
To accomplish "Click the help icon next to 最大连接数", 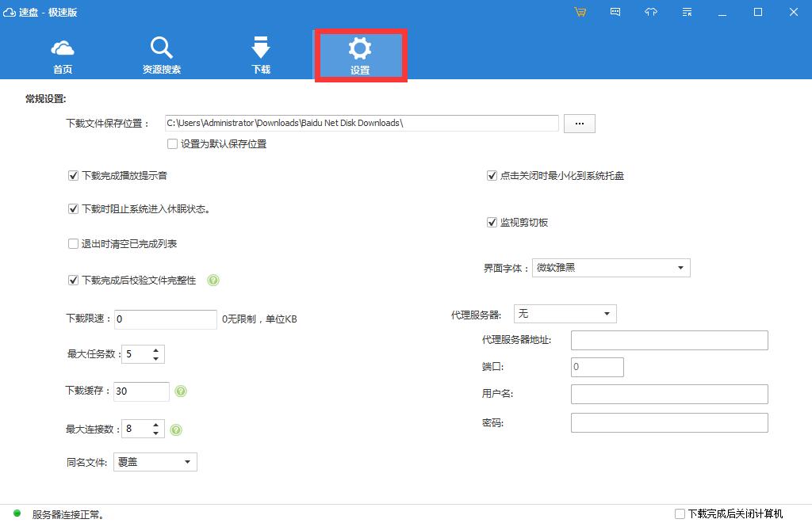I will point(176,429).
